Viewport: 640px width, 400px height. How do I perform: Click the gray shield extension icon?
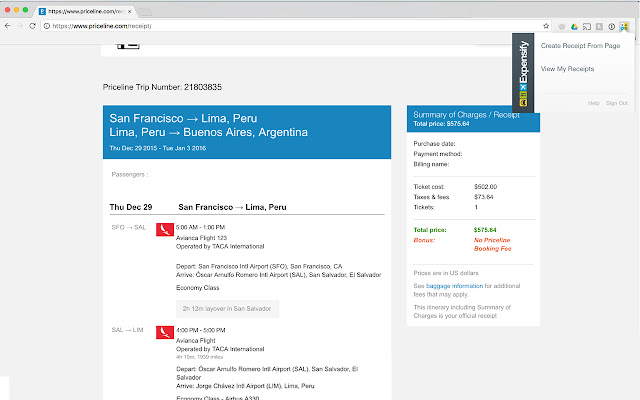(x=562, y=27)
